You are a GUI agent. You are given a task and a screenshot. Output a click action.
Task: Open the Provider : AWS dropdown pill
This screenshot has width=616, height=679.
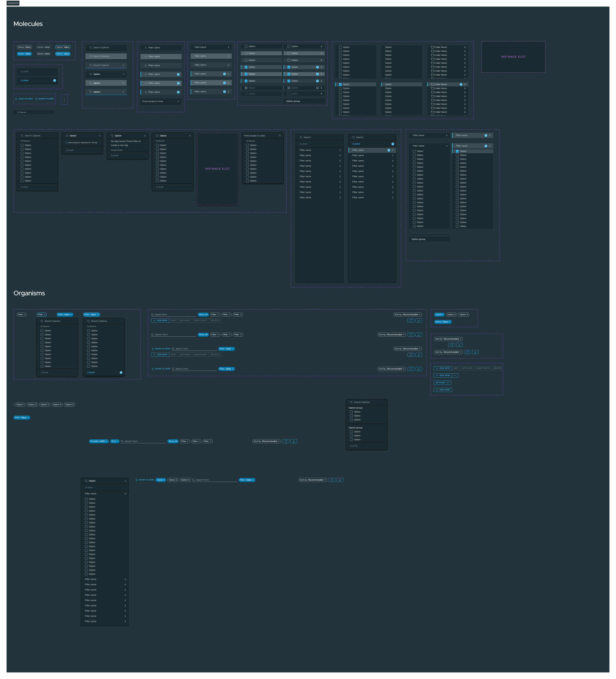click(99, 441)
